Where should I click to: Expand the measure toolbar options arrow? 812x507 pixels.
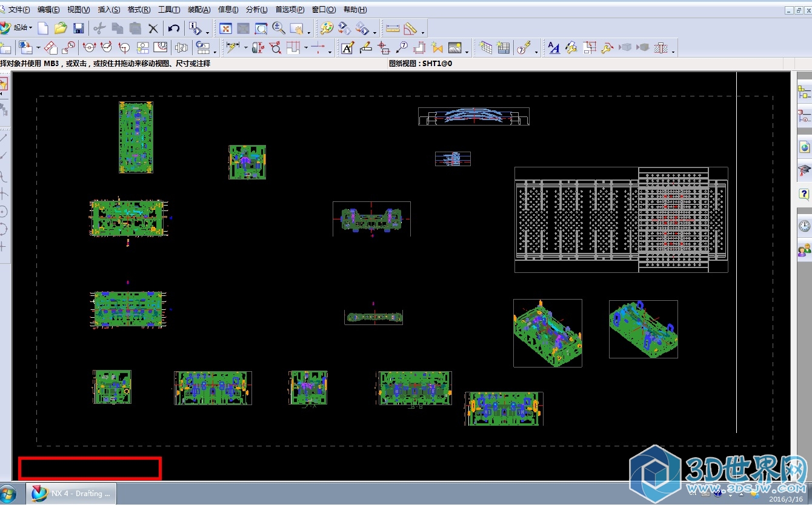point(422,32)
